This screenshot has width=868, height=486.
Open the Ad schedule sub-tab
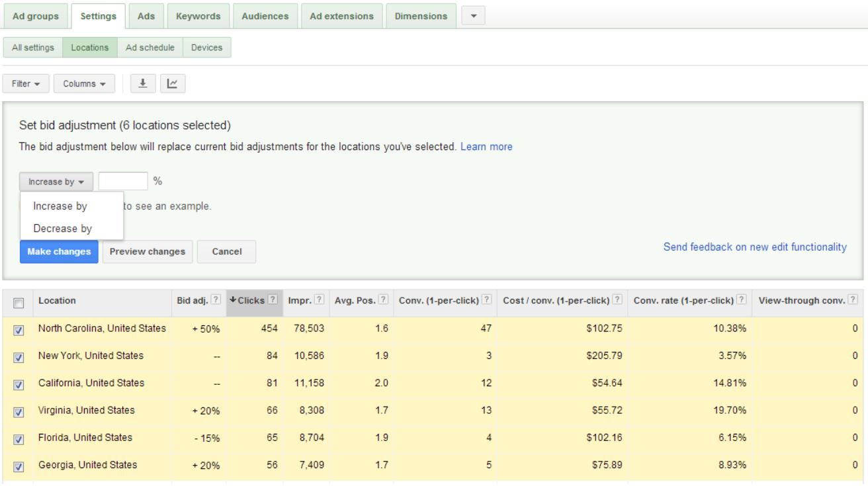click(x=150, y=48)
